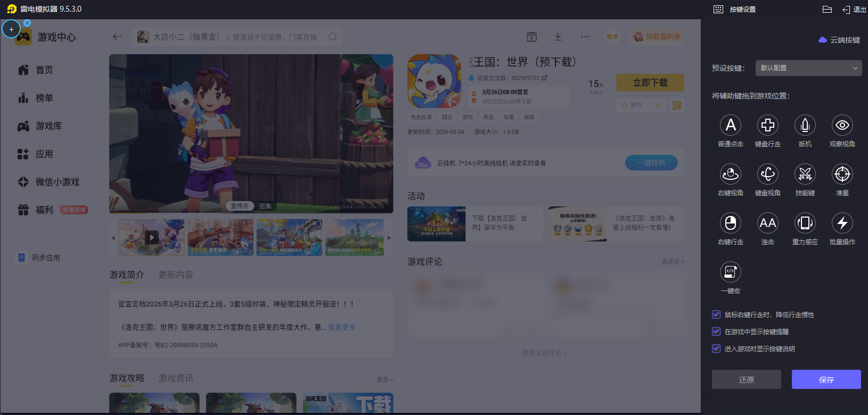Select the 一键宏 macro icon

pyautogui.click(x=731, y=272)
